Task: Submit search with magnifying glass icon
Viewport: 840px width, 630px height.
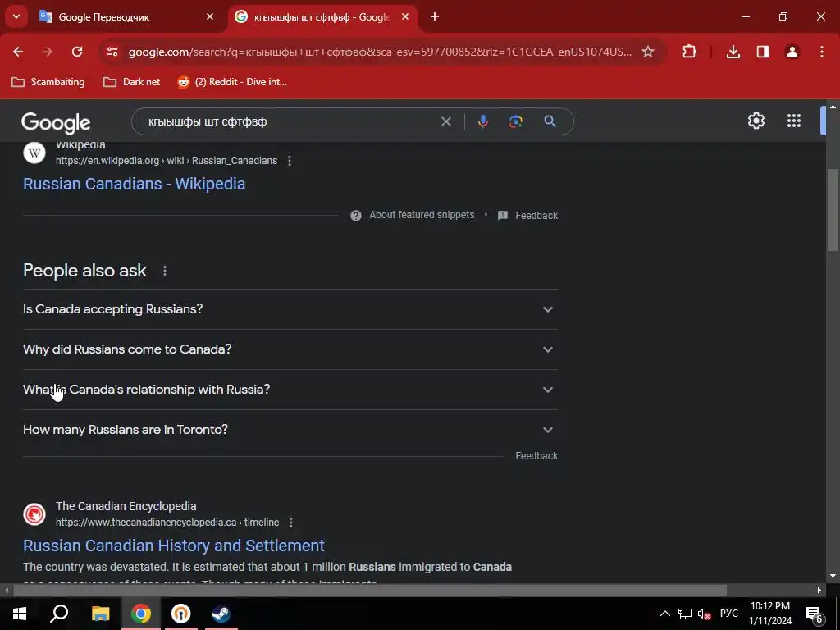Action: pos(550,121)
